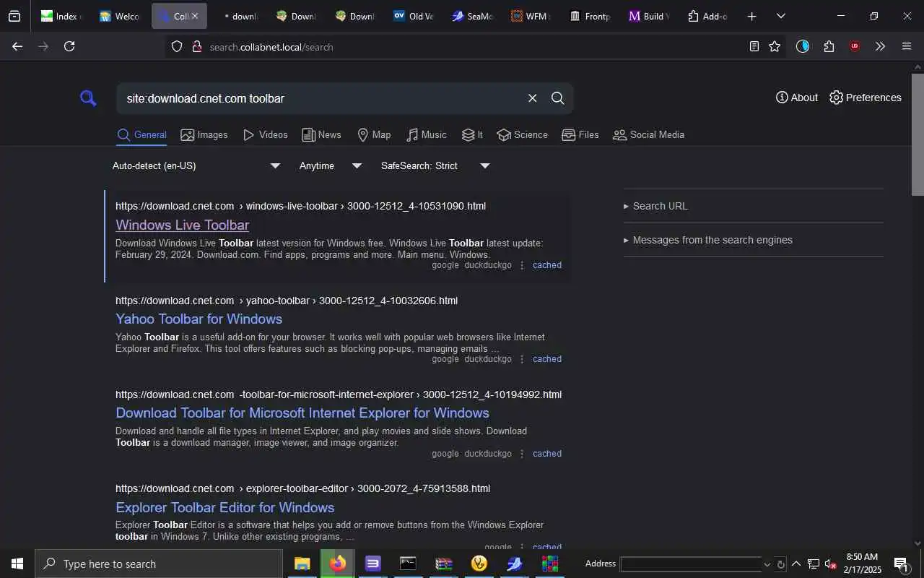924x578 pixels.
Task: Open uBlock Origin extension icon
Action: pyautogui.click(x=855, y=46)
